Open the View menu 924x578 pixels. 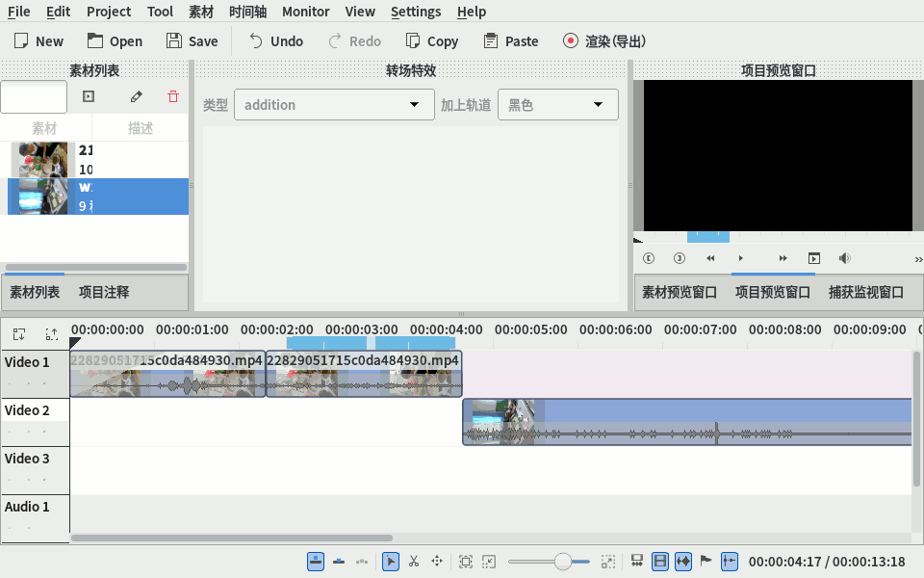click(360, 12)
